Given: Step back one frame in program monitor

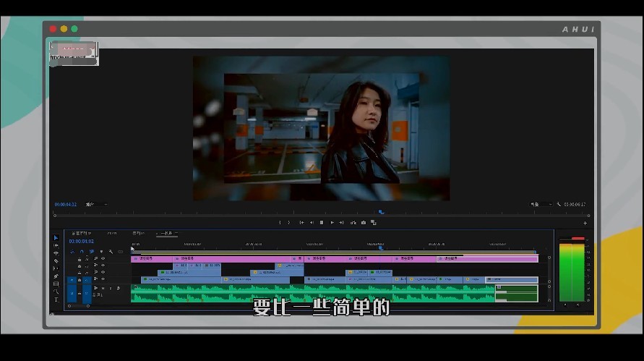Looking at the screenshot, I should click(x=312, y=222).
